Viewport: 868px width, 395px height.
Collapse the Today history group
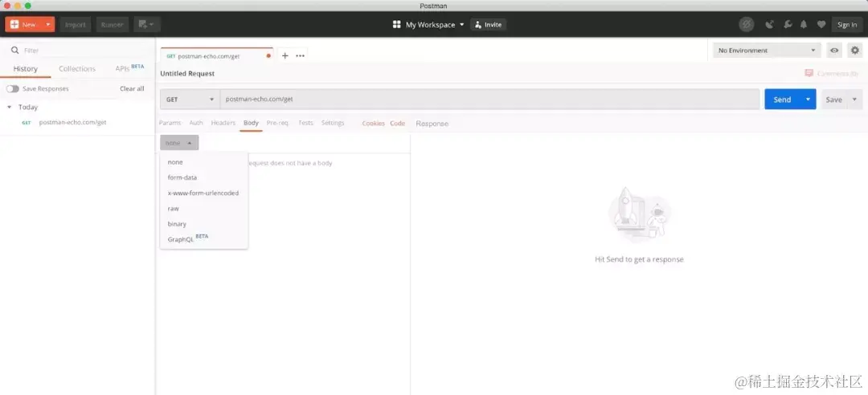point(10,108)
